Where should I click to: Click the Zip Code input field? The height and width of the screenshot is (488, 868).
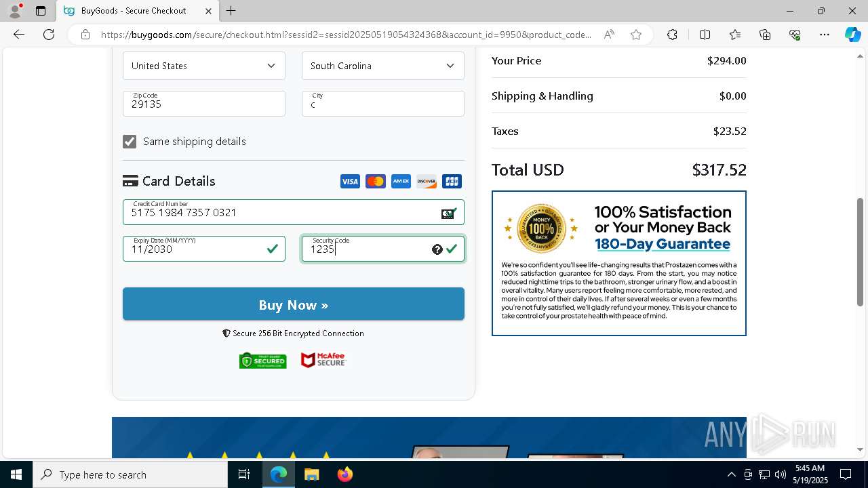[204, 104]
